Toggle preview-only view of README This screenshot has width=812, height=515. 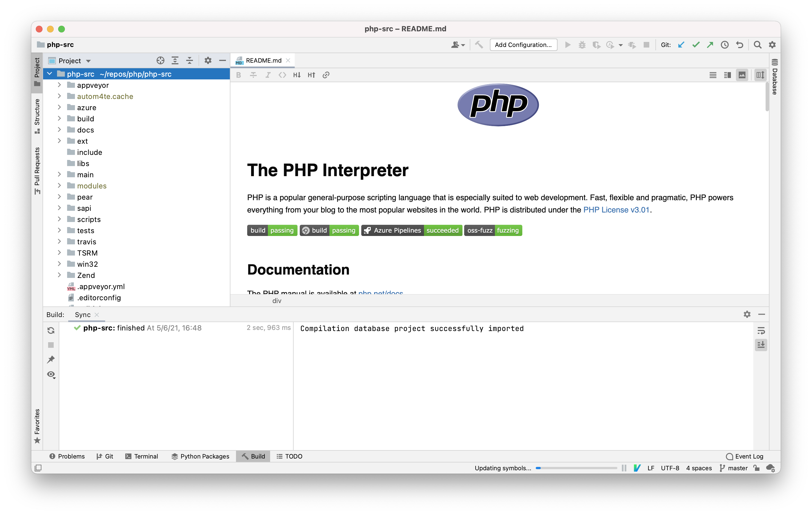[742, 75]
